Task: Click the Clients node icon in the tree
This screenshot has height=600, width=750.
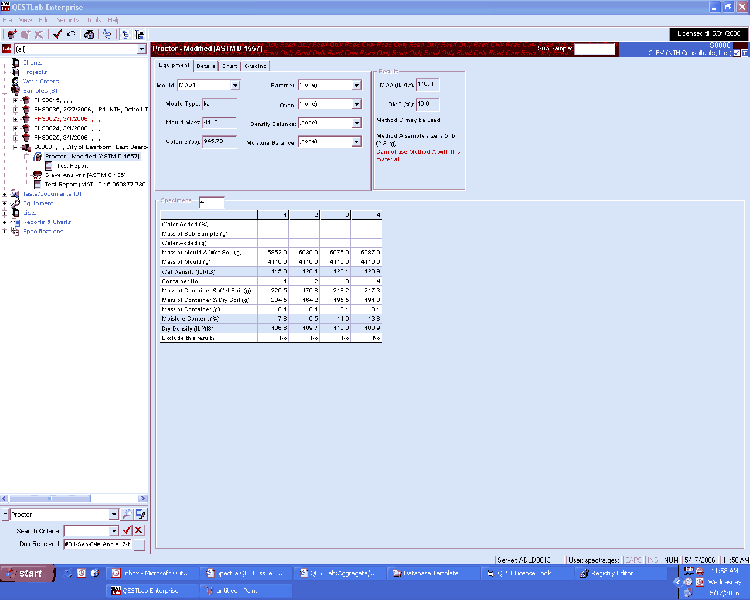Action: (16, 63)
